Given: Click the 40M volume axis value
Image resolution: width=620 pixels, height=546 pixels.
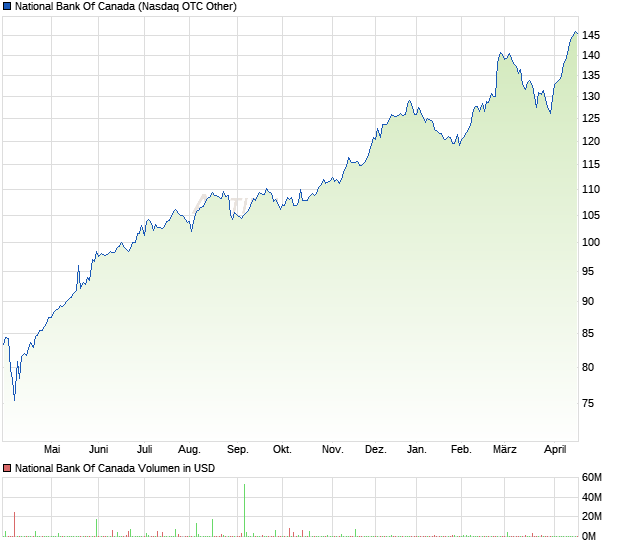Looking at the screenshot, I should [x=592, y=497].
